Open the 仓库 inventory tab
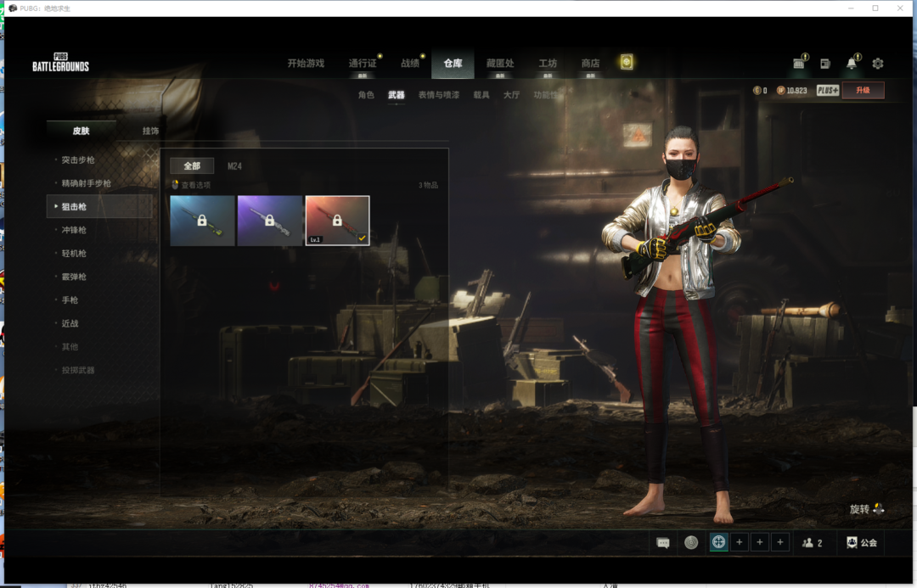 [453, 63]
